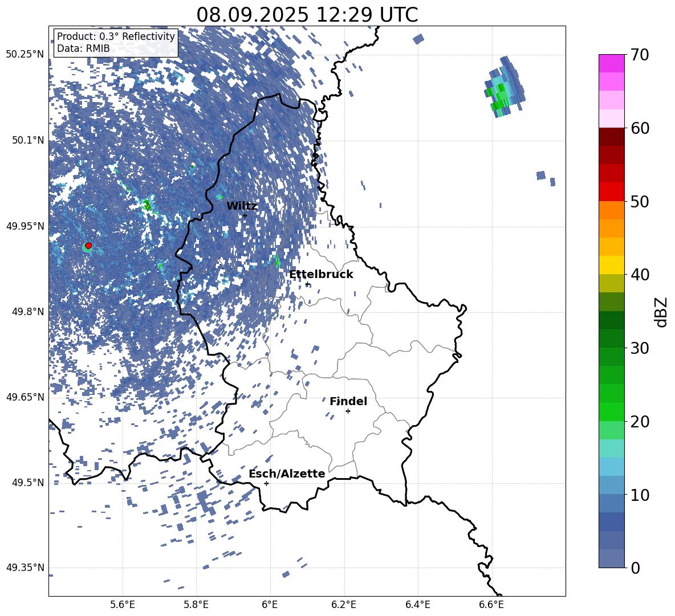Click the latitude label 49.8°N
Viewport: 675px width, 616px height.
(x=27, y=312)
